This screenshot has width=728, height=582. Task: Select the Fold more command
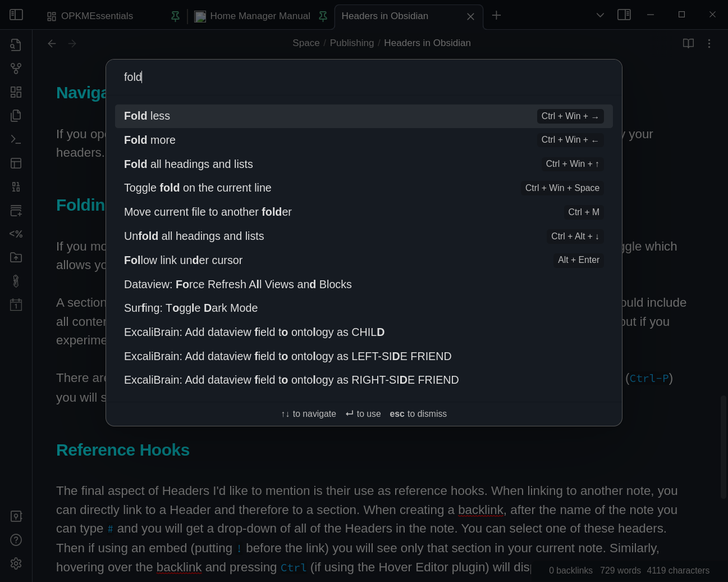click(x=364, y=140)
